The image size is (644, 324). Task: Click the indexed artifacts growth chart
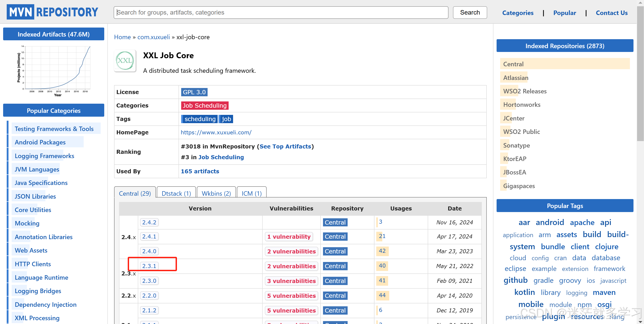pos(54,71)
